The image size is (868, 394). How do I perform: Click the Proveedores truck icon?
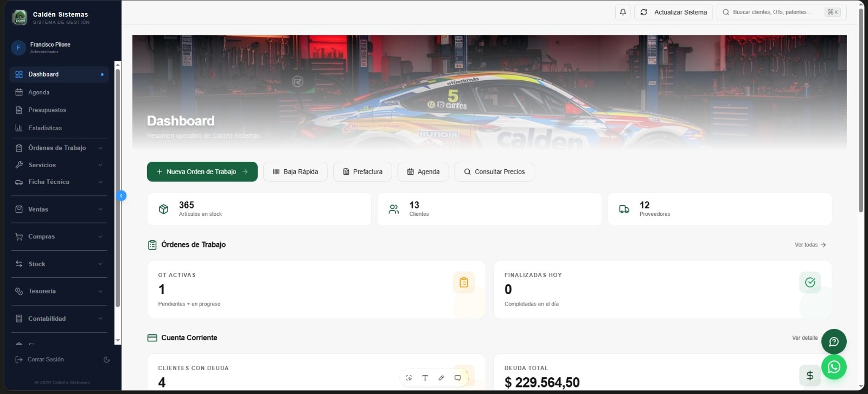coord(624,209)
